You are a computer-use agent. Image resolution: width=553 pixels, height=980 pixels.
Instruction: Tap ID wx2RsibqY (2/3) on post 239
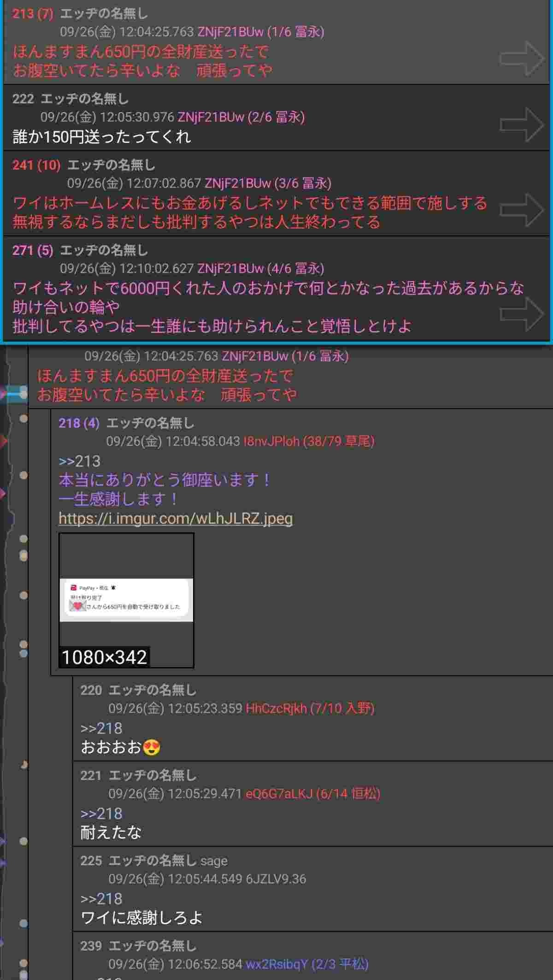(x=307, y=964)
